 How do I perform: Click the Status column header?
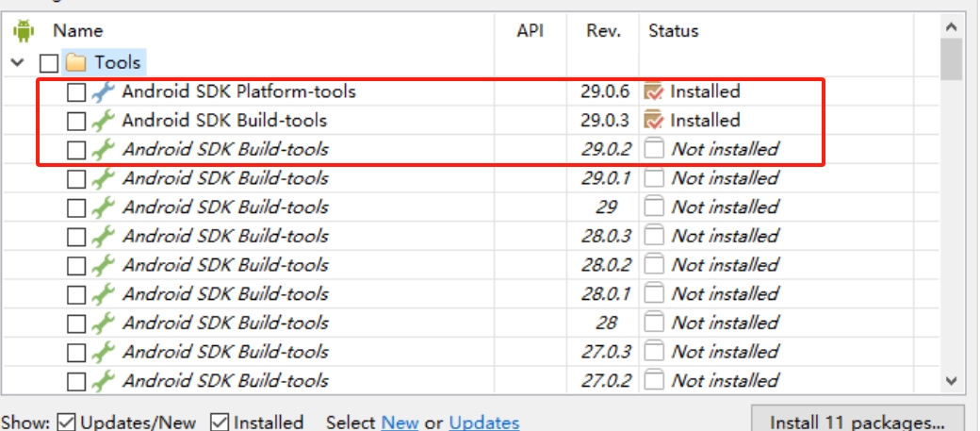pos(673,31)
